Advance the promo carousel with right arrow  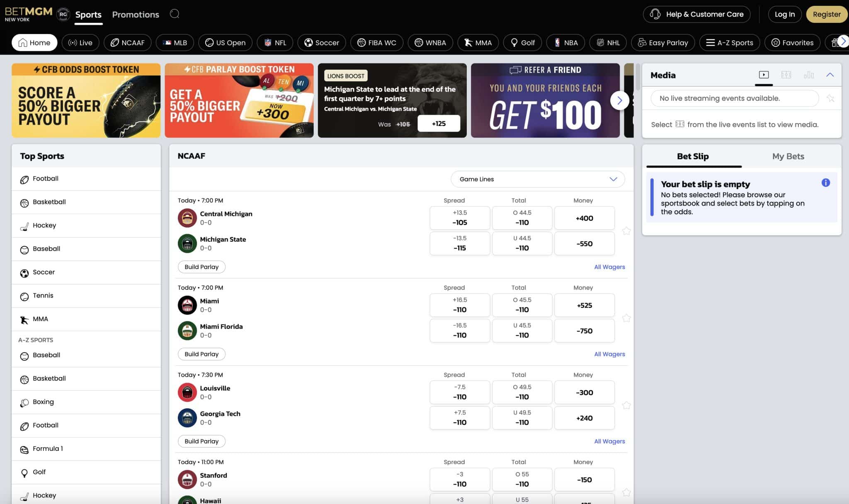(x=620, y=100)
